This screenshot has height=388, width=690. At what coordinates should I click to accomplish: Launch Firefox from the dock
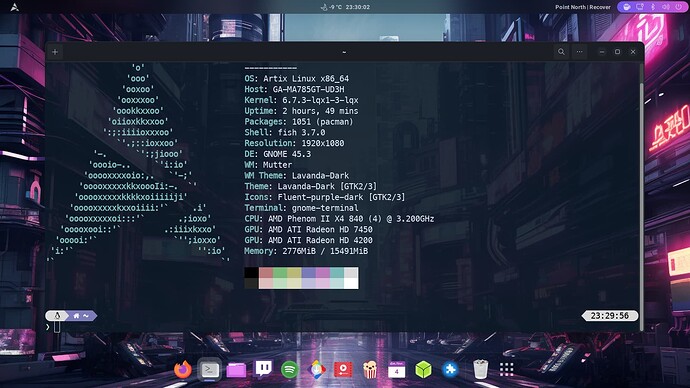(183, 370)
